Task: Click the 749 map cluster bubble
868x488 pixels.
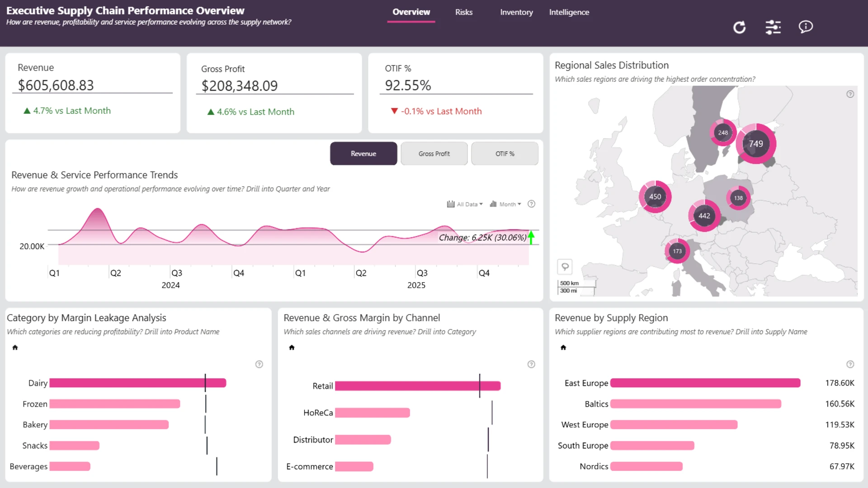Action: (756, 144)
